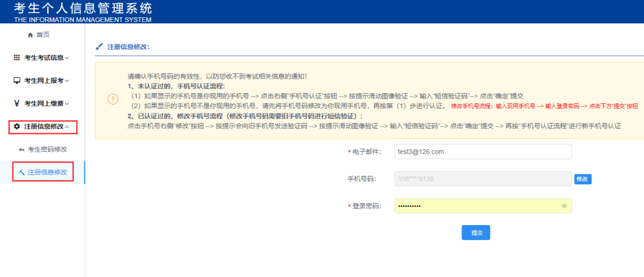Click the hammer icon beside 注册信息修改 submenu item
Image resolution: width=644 pixels, height=277 pixels.
pyautogui.click(x=22, y=172)
